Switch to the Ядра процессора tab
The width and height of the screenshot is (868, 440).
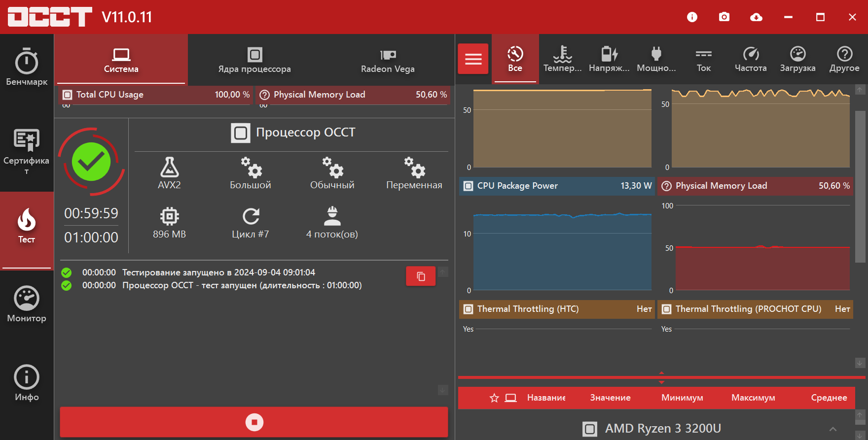(254, 60)
